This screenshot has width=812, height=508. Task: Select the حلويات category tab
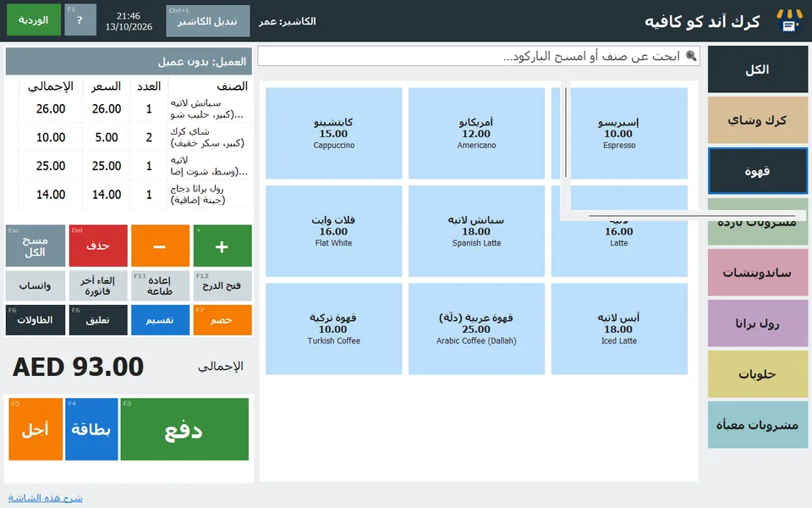tap(758, 374)
